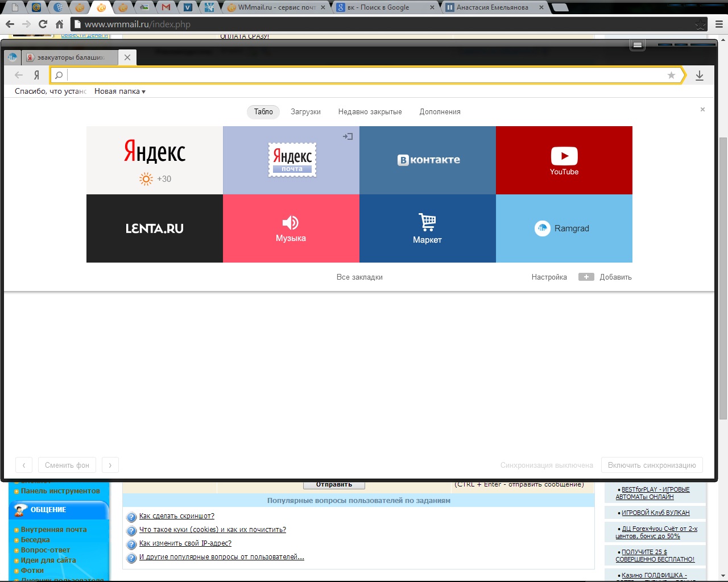Viewport: 728px width, 582px height.
Task: Open Настройка for the Tableau
Action: coord(549,277)
